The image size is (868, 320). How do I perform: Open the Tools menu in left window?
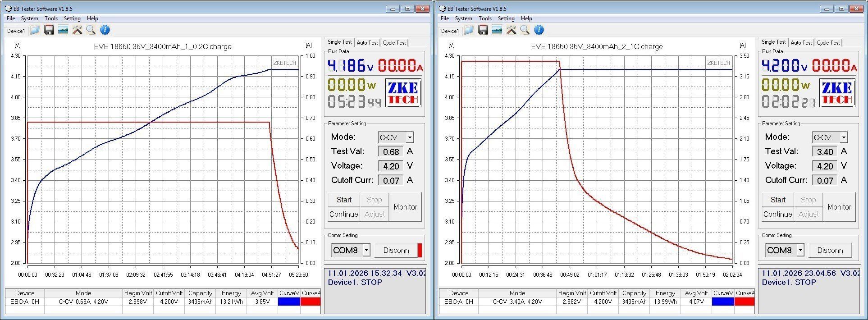[51, 18]
